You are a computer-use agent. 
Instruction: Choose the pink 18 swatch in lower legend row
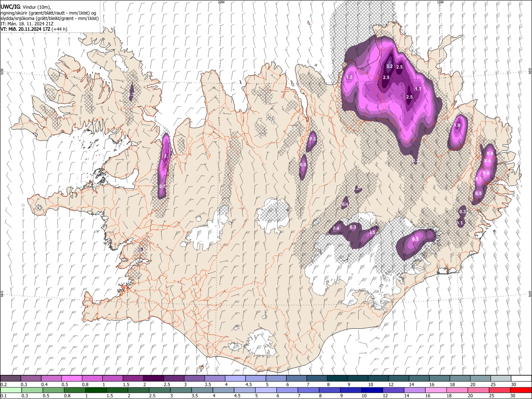[457, 390]
